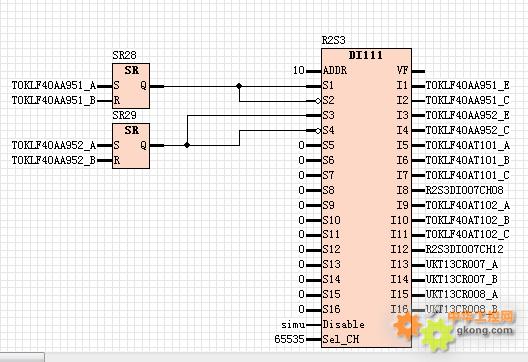Click the R2S3 instance name label
The height and width of the screenshot is (362, 528).
click(x=333, y=40)
